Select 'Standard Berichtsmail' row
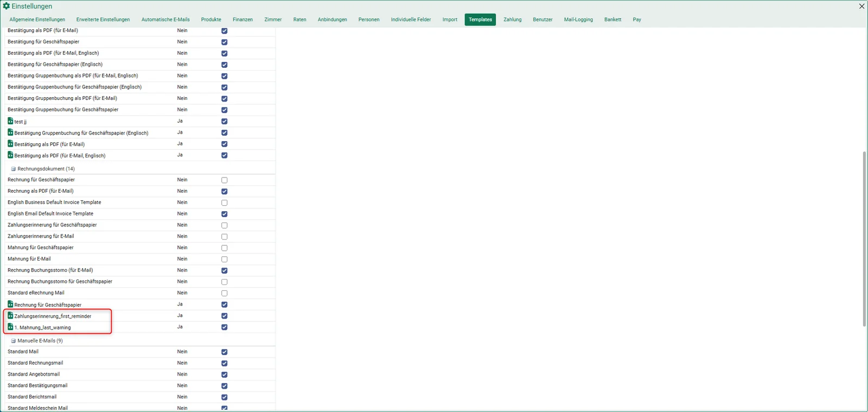Viewport: 868px width, 412px height. point(140,397)
